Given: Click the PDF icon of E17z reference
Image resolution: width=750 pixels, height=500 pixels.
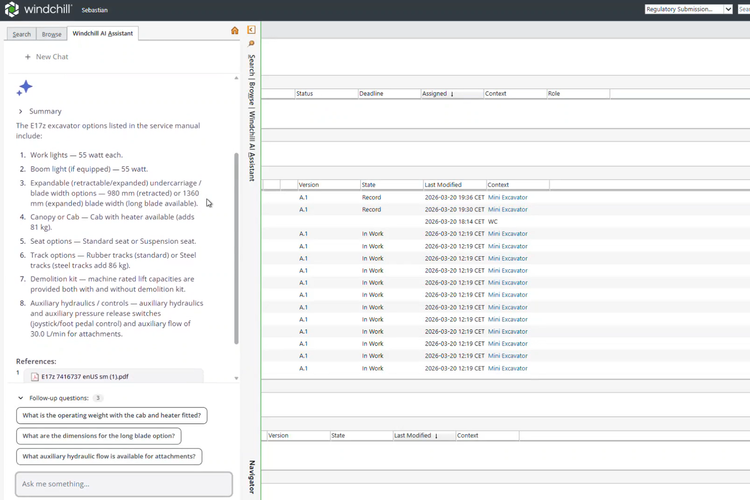Looking at the screenshot, I should pyautogui.click(x=34, y=377).
